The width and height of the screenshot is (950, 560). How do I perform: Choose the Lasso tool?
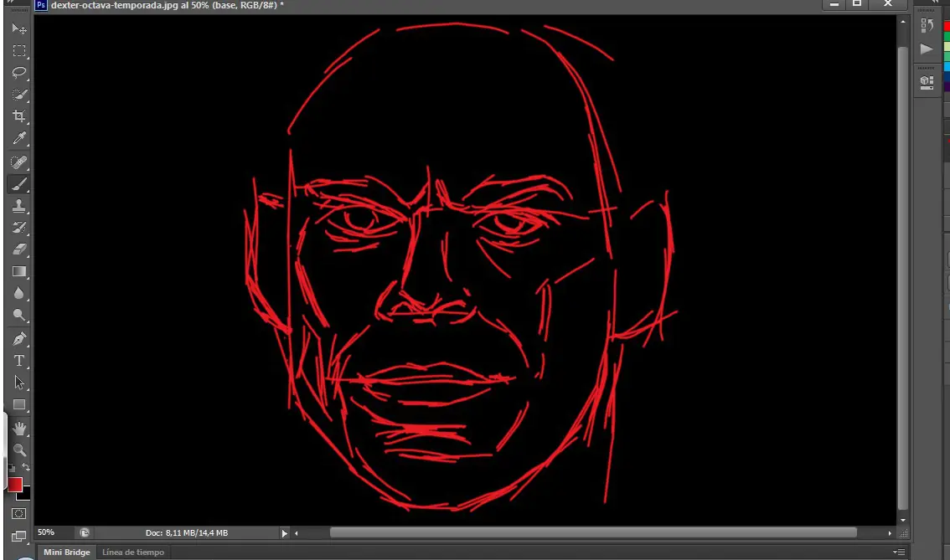tap(18, 73)
